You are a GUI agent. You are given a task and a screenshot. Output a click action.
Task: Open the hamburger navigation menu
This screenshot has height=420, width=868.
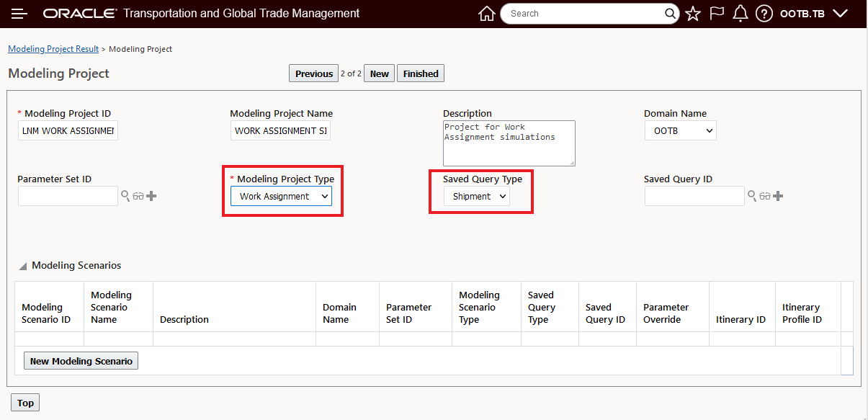[x=19, y=14]
